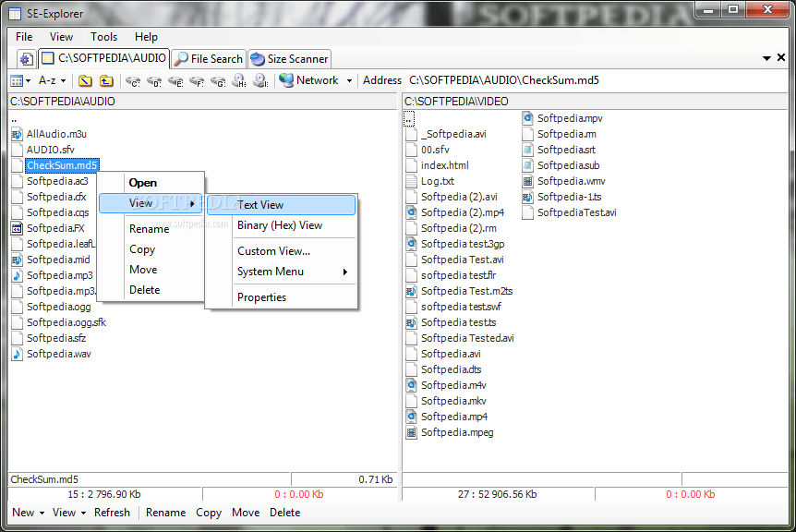Select drive F: icon
This screenshot has height=532, width=796.
(x=197, y=81)
